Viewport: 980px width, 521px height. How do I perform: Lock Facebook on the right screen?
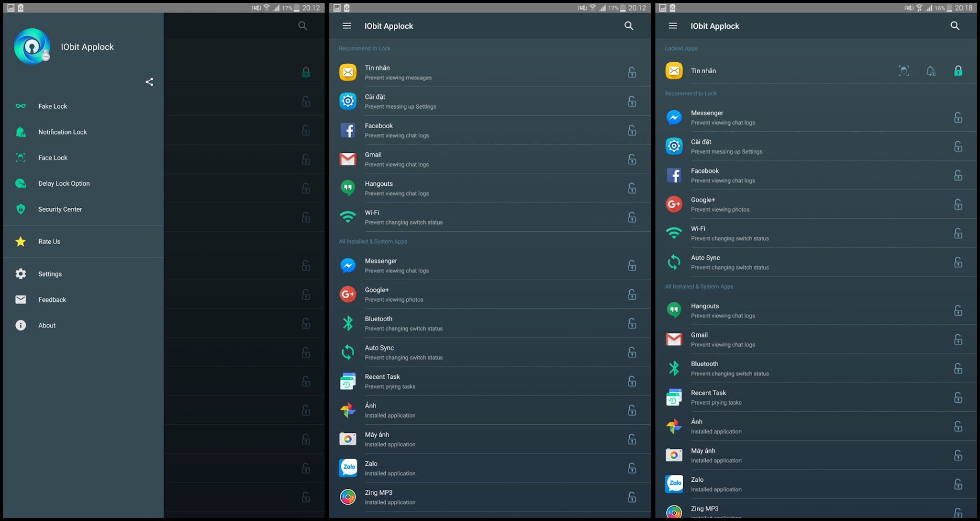point(958,175)
